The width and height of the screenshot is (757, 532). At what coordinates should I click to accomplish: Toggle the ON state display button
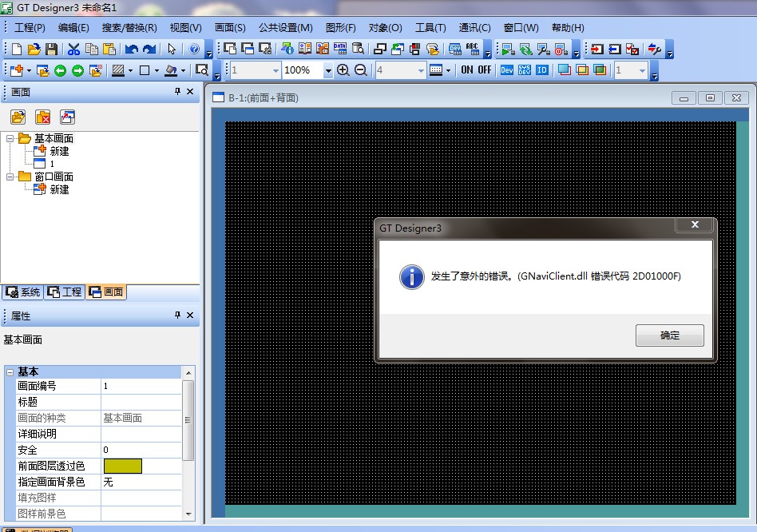[467, 70]
